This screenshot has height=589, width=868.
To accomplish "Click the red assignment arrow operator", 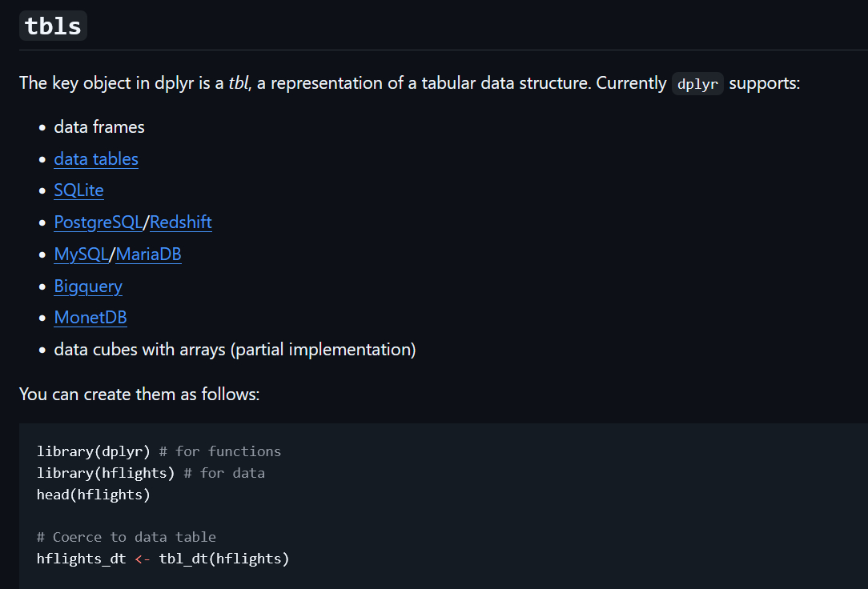I will point(143,559).
